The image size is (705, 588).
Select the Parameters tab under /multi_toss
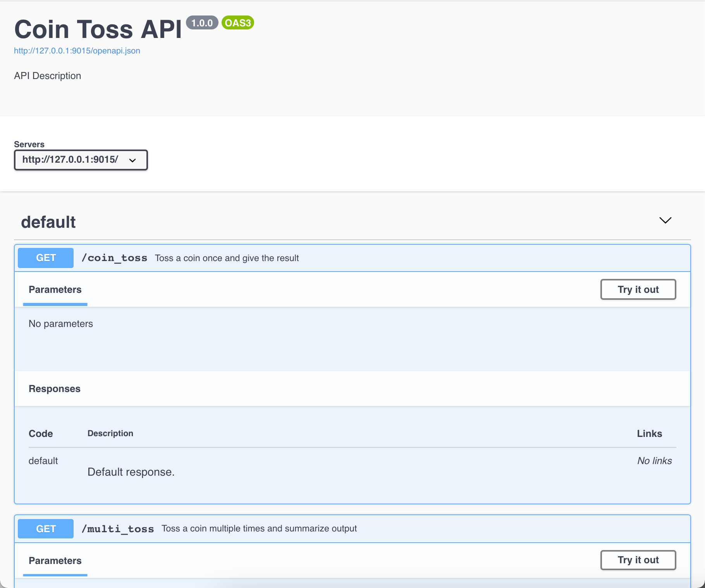click(x=55, y=560)
